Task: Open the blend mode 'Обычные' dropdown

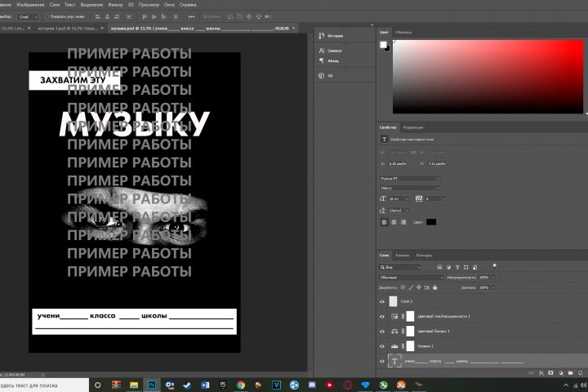Action: click(411, 277)
